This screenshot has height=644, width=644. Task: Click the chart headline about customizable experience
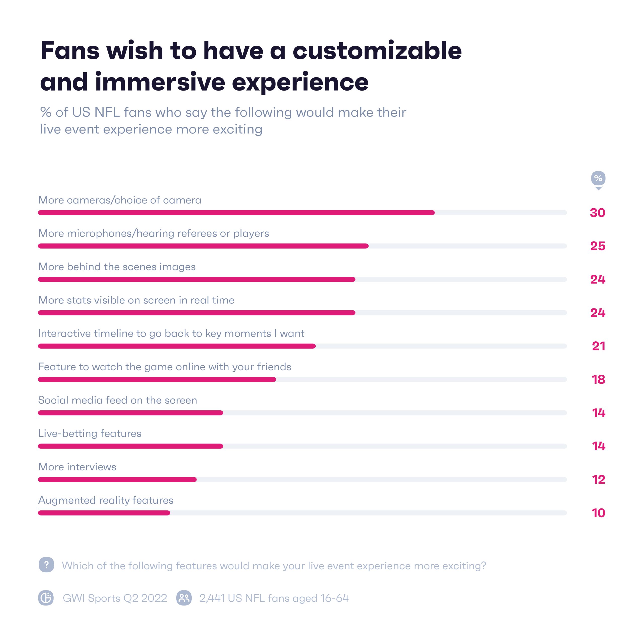pos(251,66)
